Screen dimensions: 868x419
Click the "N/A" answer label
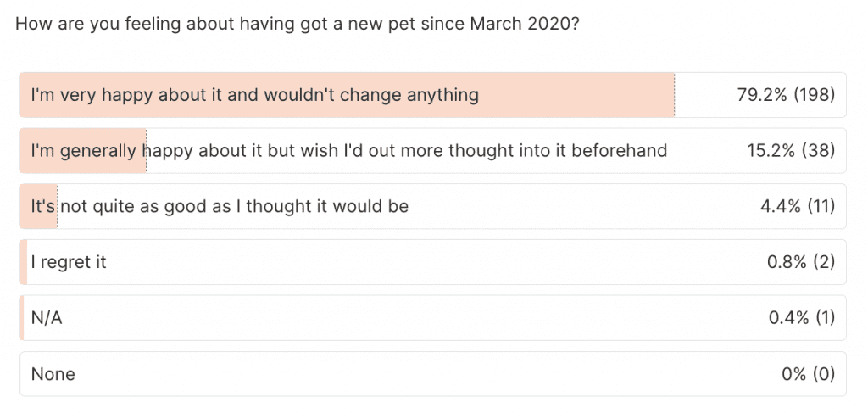(x=47, y=318)
